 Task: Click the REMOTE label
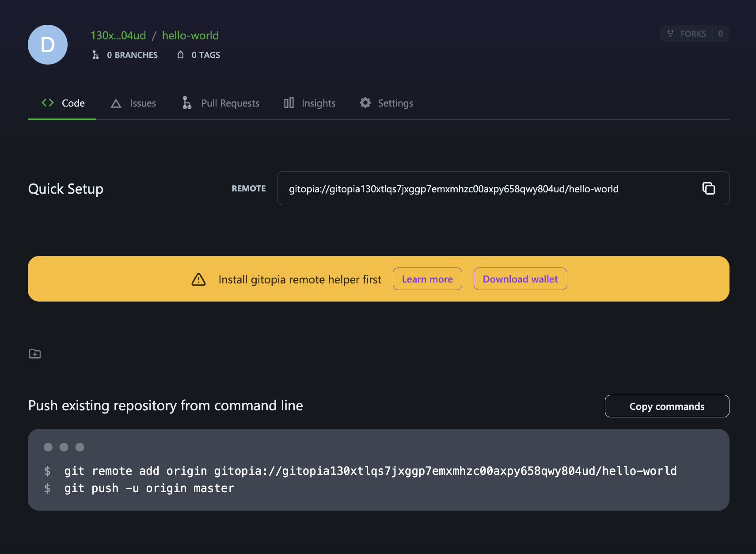tap(249, 188)
